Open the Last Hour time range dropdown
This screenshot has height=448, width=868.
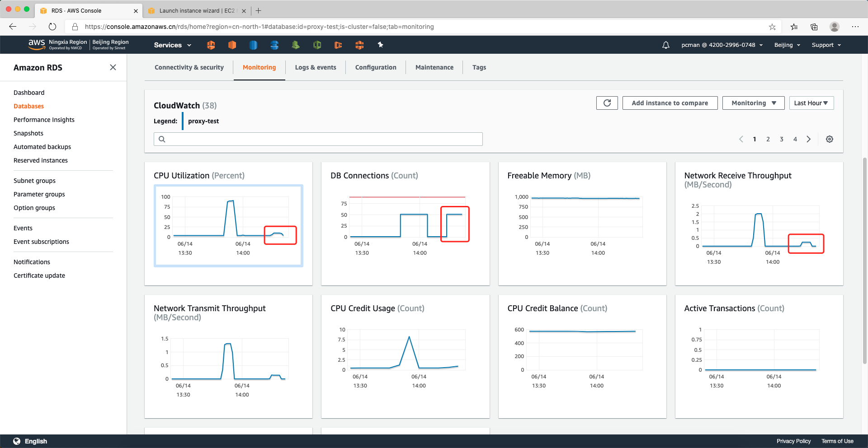pyautogui.click(x=811, y=103)
